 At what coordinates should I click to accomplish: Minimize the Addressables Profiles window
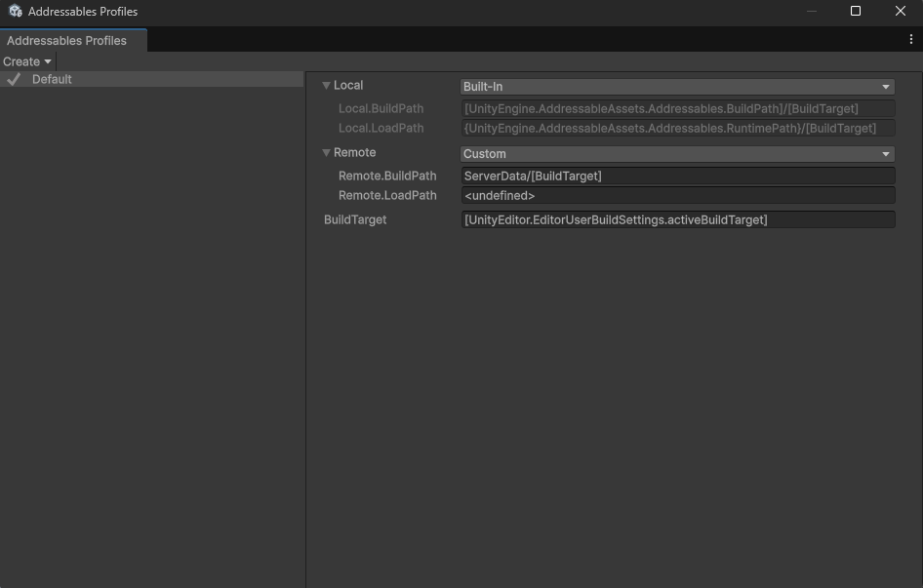click(x=811, y=11)
